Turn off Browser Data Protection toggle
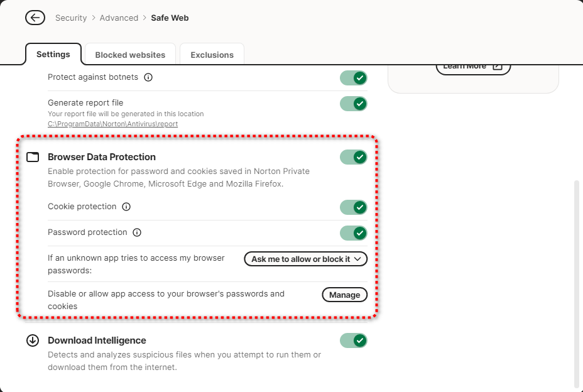The height and width of the screenshot is (392, 583). coord(354,157)
